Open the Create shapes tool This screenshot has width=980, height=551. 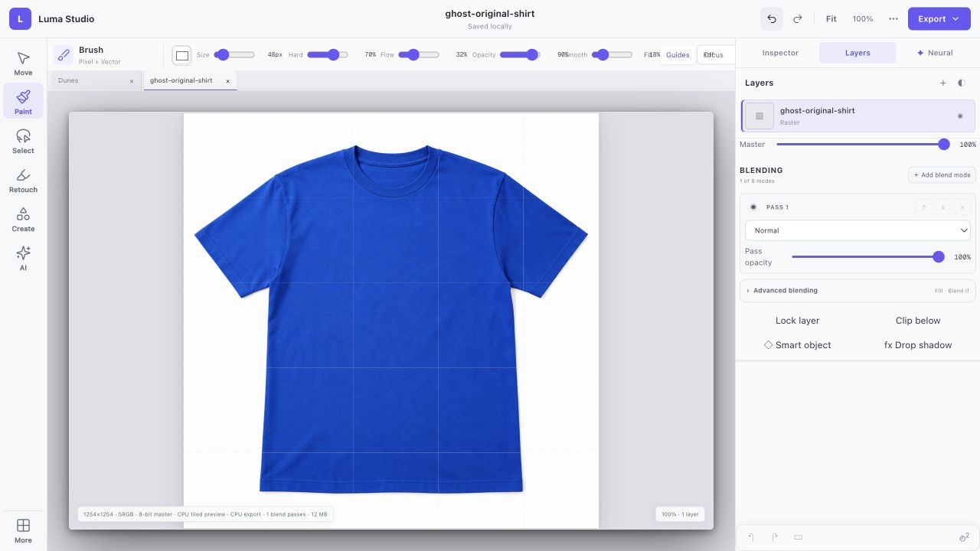point(23,219)
